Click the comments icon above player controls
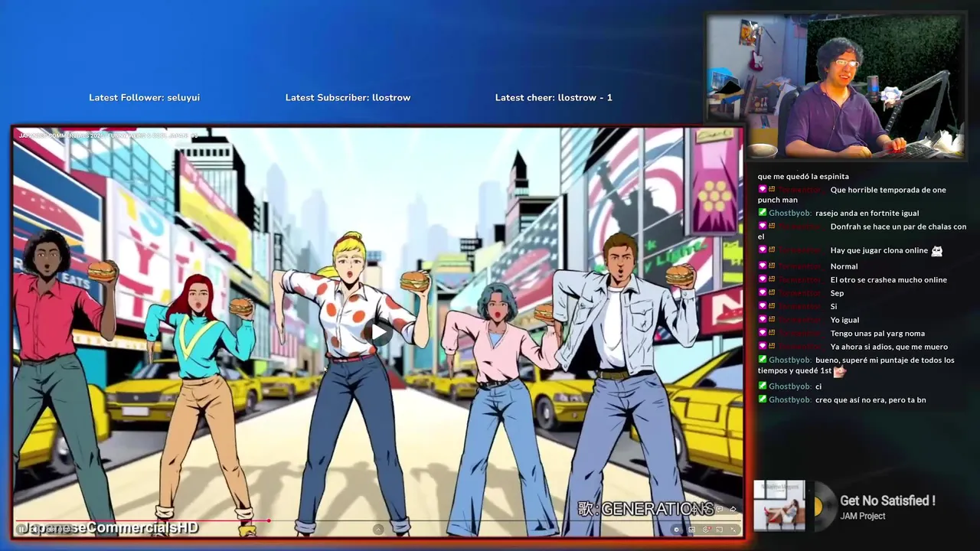 click(x=719, y=509)
